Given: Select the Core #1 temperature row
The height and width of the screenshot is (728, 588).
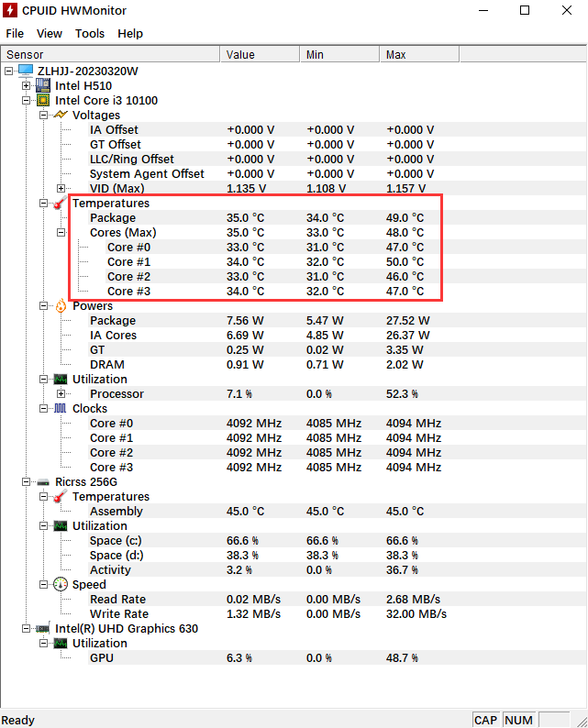Looking at the screenshot, I should tap(128, 261).
